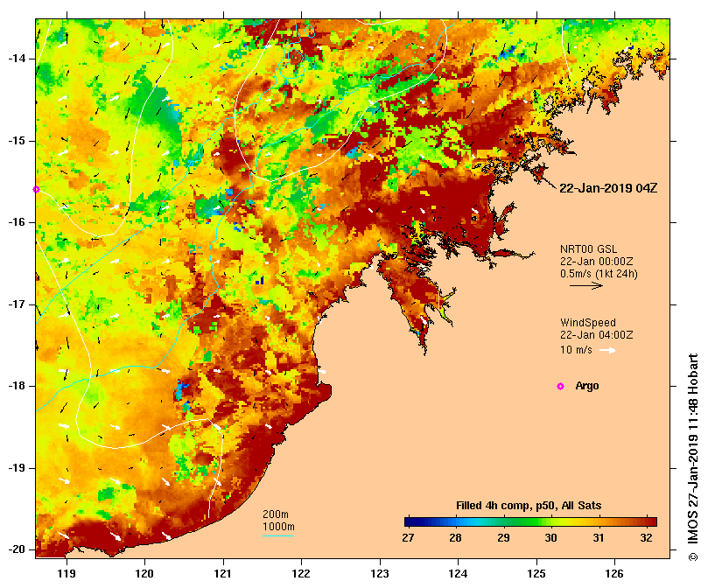Viewport: 708px width, 588px height.
Task: Click latitude label '-17'
Action: 17,304
